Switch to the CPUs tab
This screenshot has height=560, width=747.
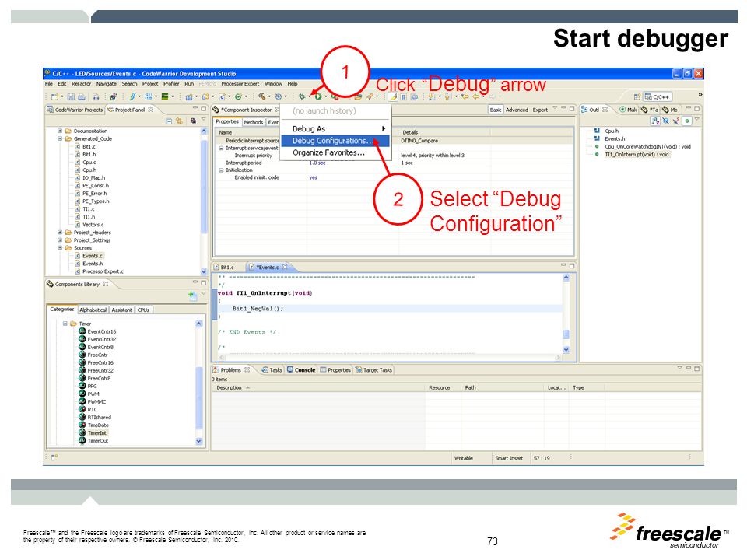(x=143, y=310)
